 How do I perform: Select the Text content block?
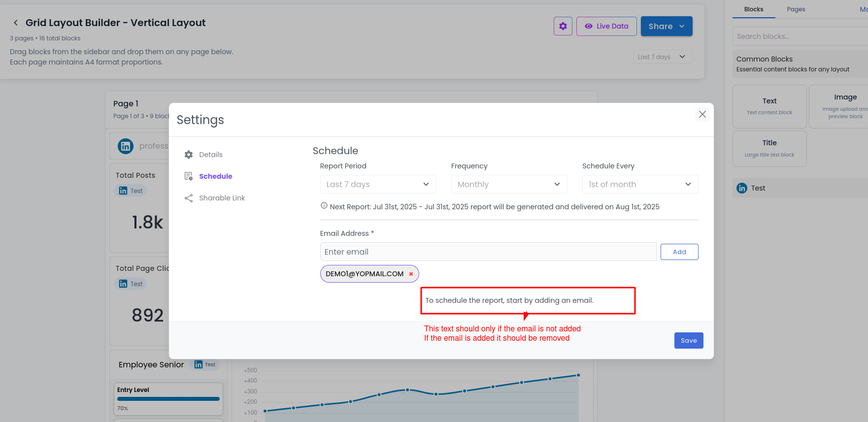(769, 106)
